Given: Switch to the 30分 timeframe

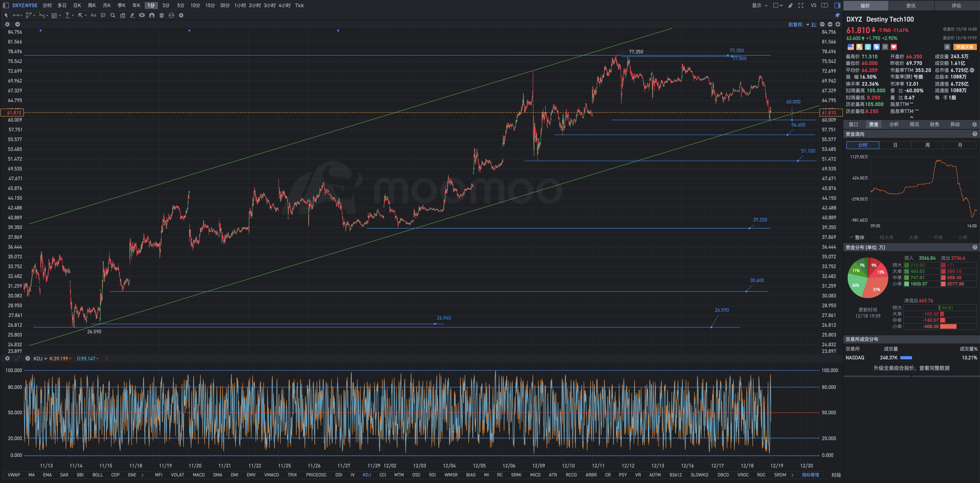Looking at the screenshot, I should (225, 5).
